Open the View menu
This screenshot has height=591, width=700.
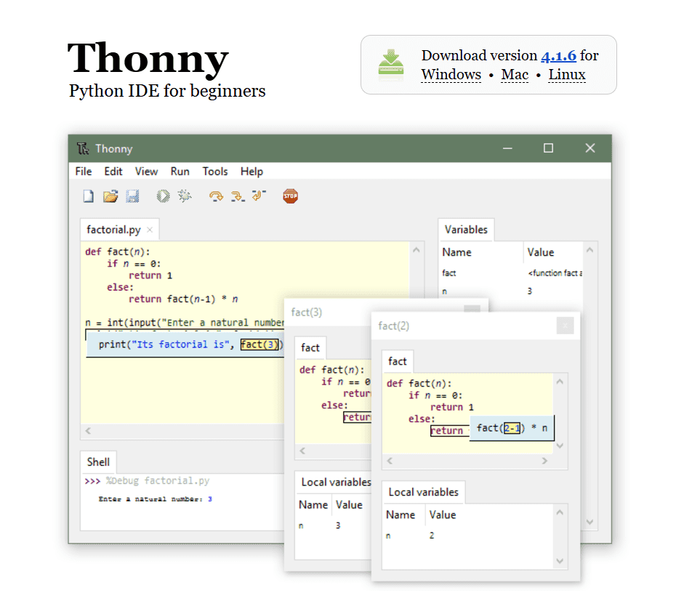pyautogui.click(x=146, y=172)
